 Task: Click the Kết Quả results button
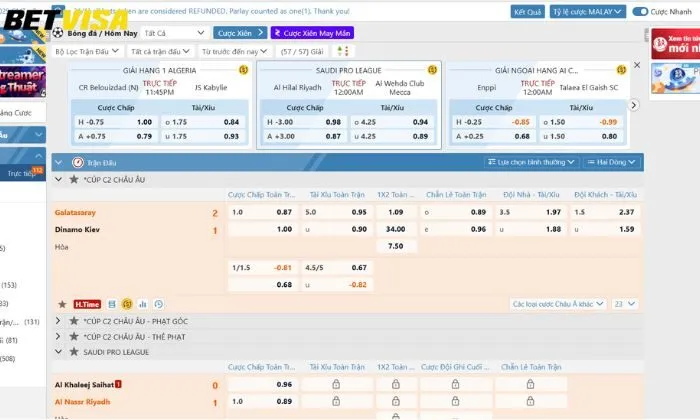coord(527,12)
